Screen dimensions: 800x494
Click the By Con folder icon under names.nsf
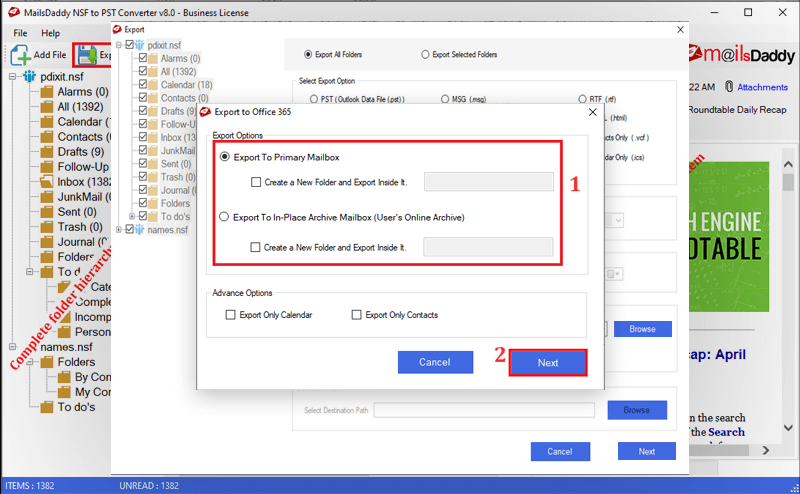pos(64,377)
